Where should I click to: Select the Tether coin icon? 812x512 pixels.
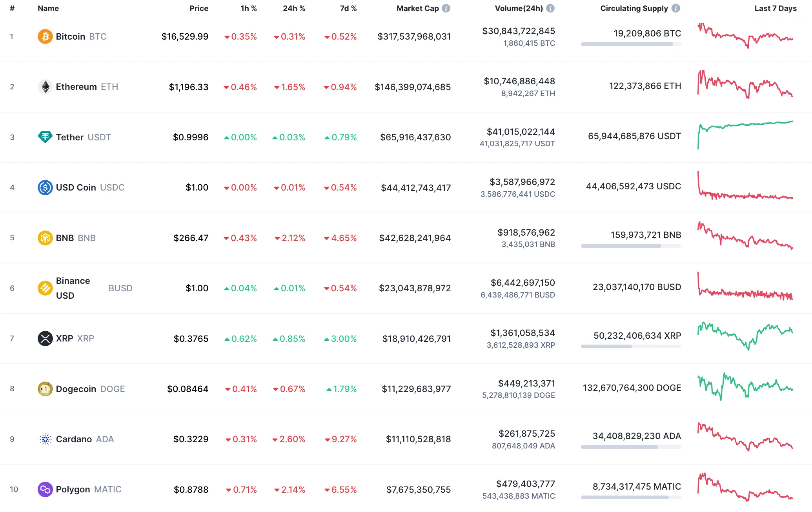coord(46,137)
